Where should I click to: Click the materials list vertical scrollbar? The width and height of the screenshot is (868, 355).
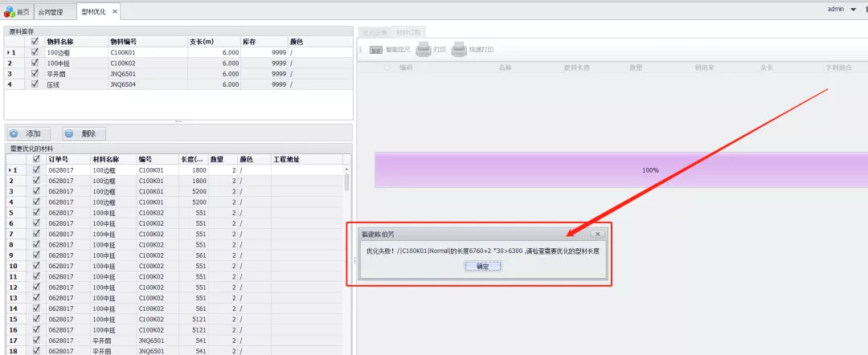pos(347,182)
